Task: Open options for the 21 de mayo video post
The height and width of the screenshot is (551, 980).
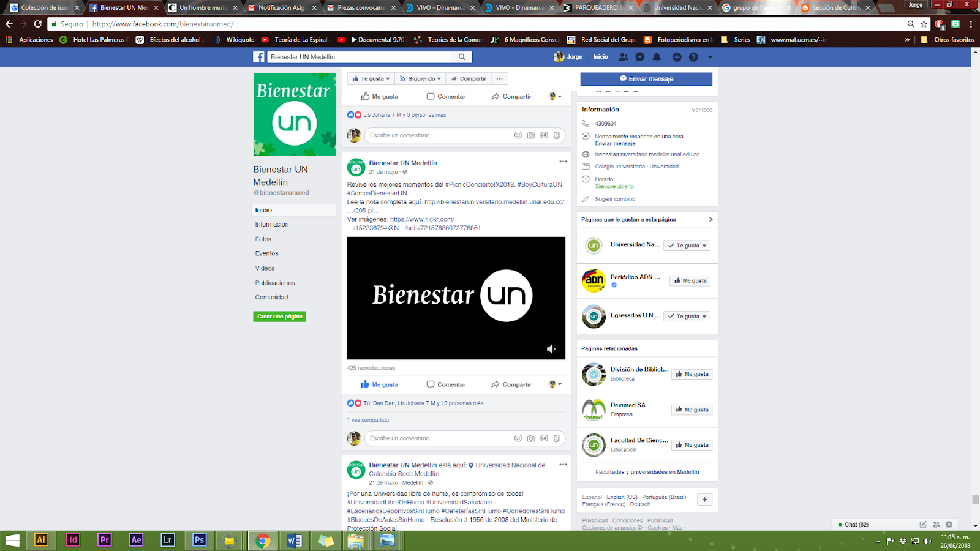Action: pos(563,162)
